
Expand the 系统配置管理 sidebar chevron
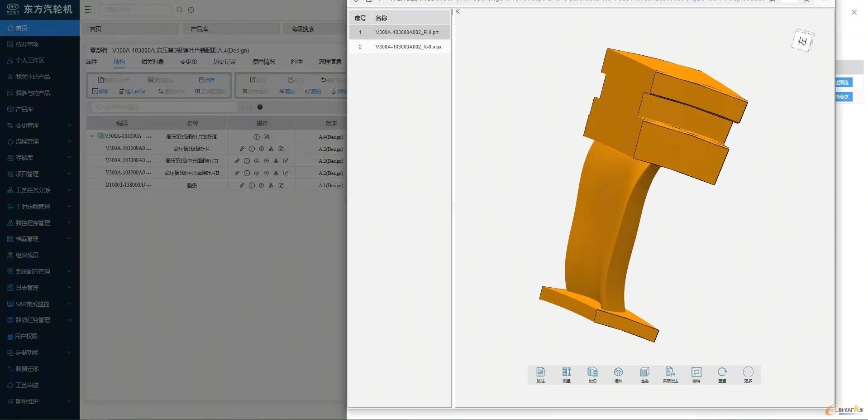69,271
